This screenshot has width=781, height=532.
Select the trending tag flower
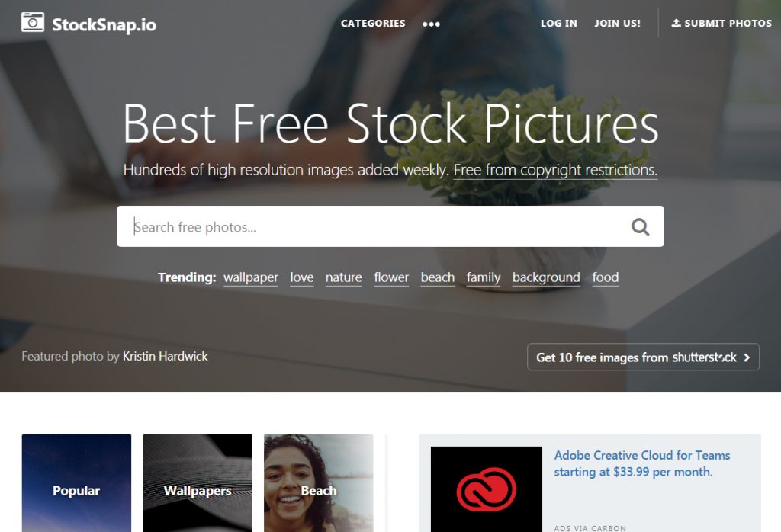391,277
